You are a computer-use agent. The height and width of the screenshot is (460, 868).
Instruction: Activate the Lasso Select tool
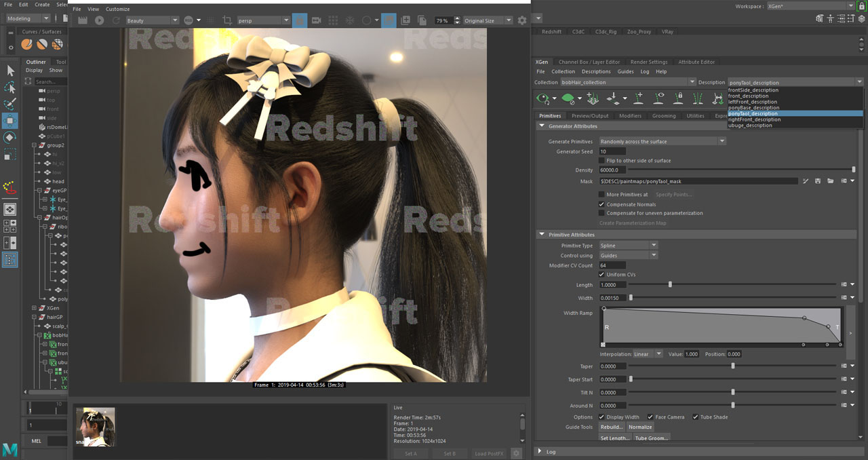pyautogui.click(x=10, y=88)
